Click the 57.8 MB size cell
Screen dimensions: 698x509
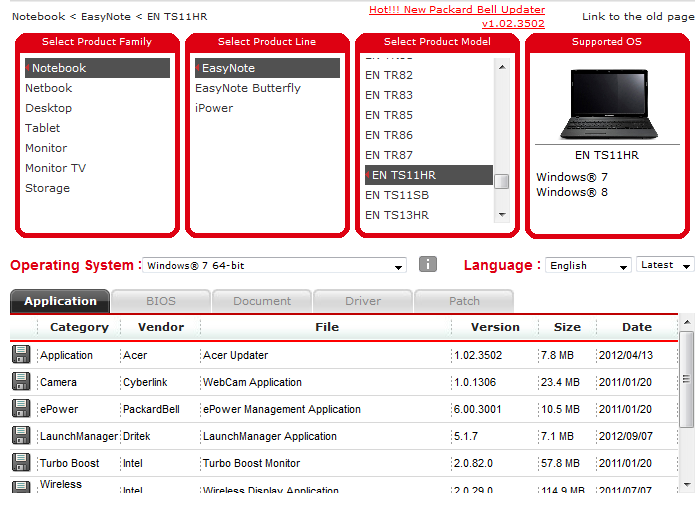point(560,464)
